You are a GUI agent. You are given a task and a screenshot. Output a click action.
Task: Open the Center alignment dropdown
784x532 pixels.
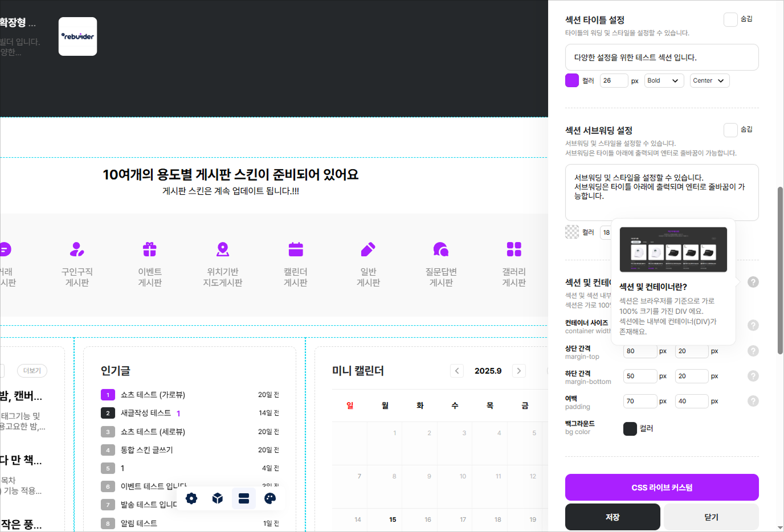click(709, 81)
